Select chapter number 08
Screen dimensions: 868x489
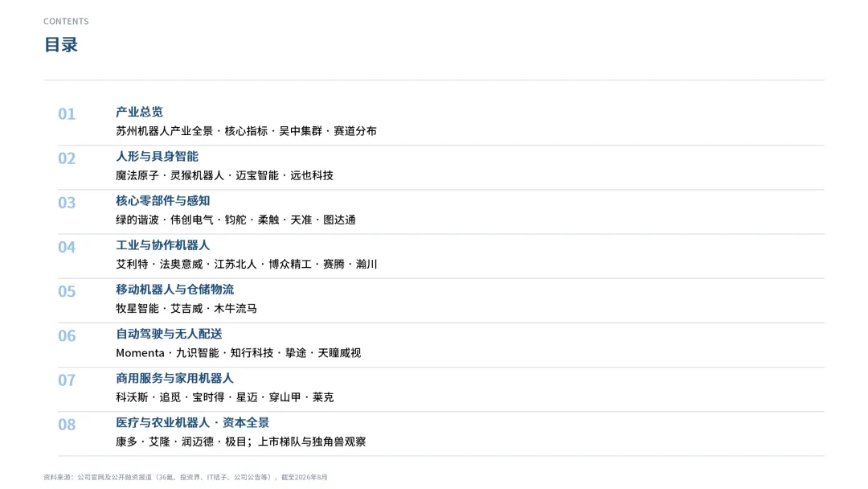[67, 424]
